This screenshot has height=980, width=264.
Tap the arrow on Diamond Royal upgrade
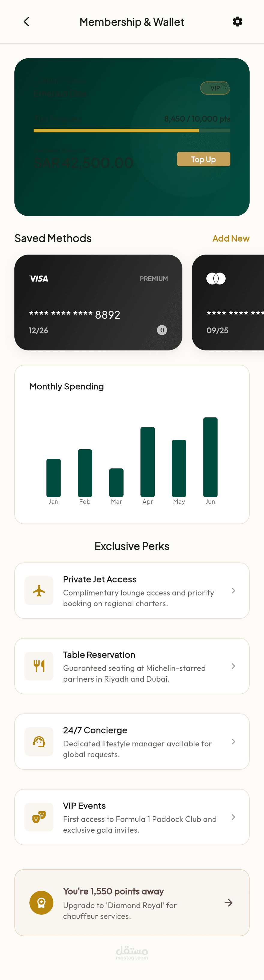[x=229, y=902]
